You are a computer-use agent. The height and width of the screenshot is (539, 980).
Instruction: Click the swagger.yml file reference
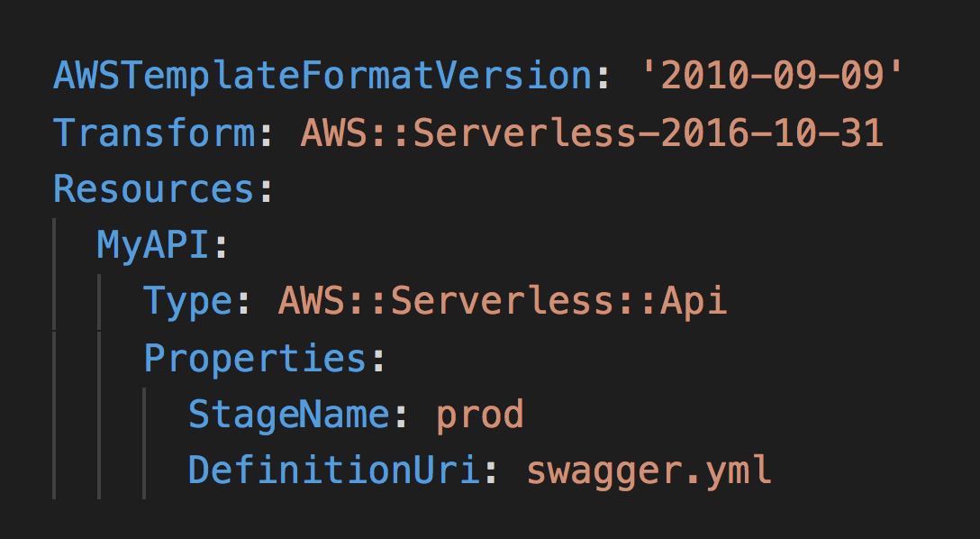tap(649, 470)
